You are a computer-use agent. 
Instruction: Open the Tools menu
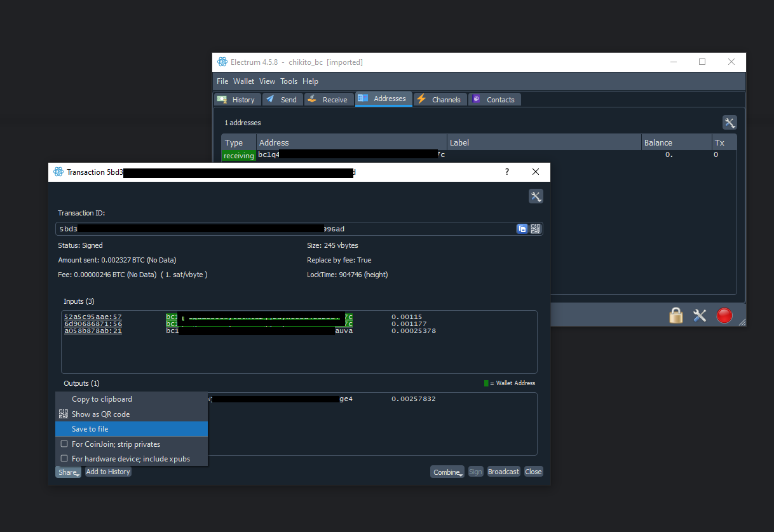coord(289,81)
